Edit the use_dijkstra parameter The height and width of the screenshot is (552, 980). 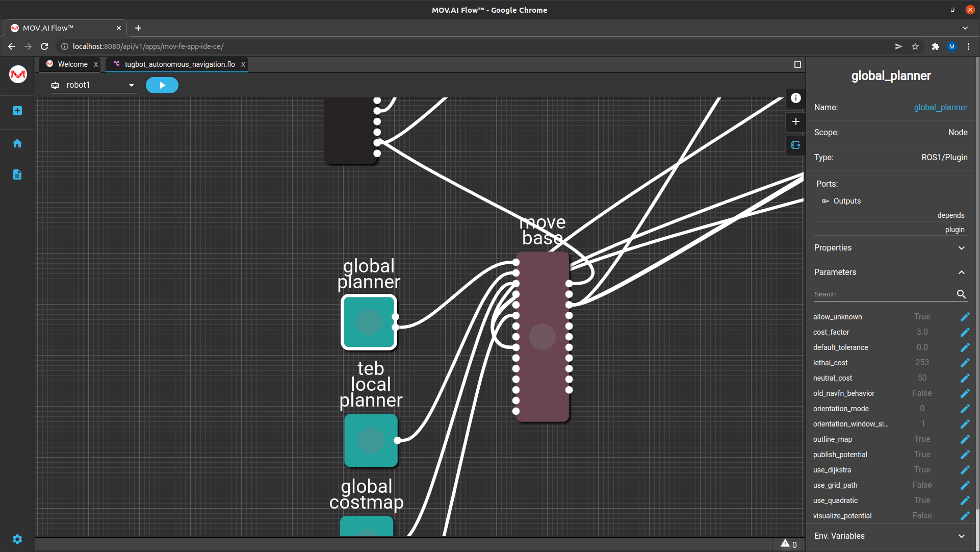pyautogui.click(x=965, y=470)
